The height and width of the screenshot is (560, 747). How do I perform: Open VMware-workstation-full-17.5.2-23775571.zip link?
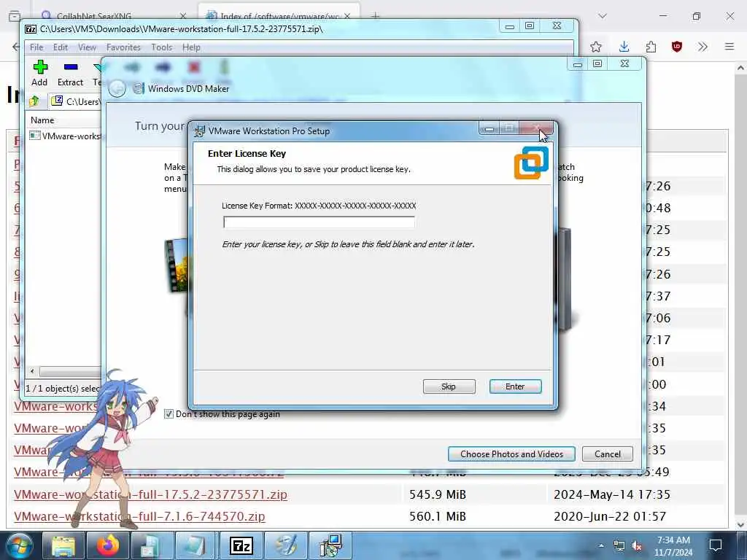[150, 494]
